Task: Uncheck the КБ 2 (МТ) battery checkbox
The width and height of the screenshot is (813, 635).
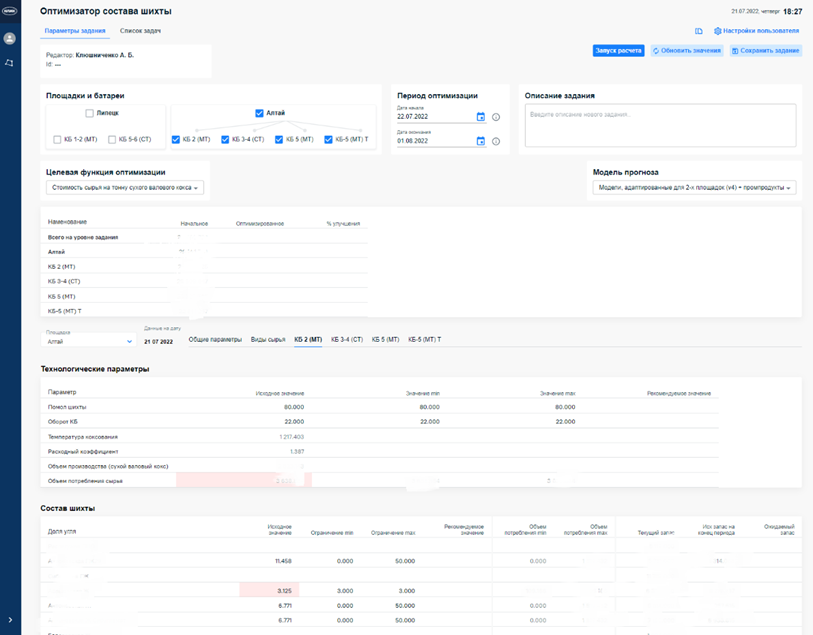Action: (176, 139)
